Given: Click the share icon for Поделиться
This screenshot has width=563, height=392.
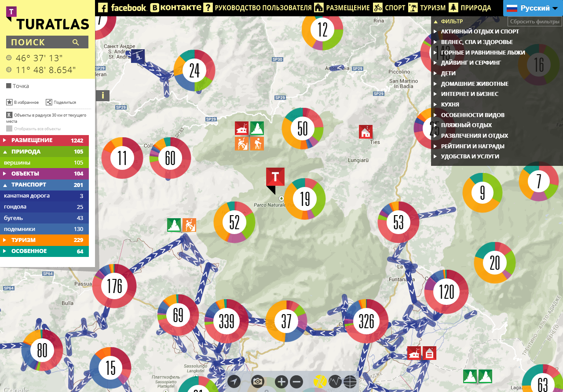Looking at the screenshot, I should click(x=49, y=102).
